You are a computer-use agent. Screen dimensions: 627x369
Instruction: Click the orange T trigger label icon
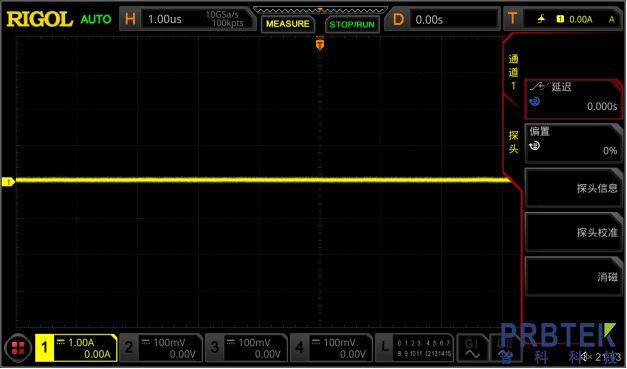(513, 19)
